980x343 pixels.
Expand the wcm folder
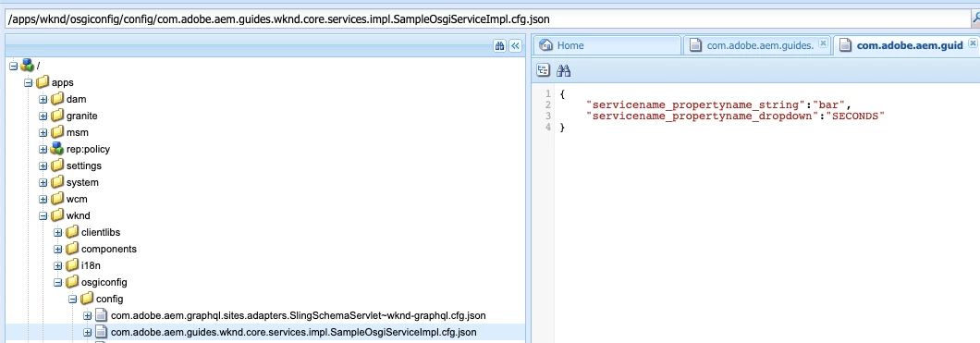pyautogui.click(x=43, y=200)
